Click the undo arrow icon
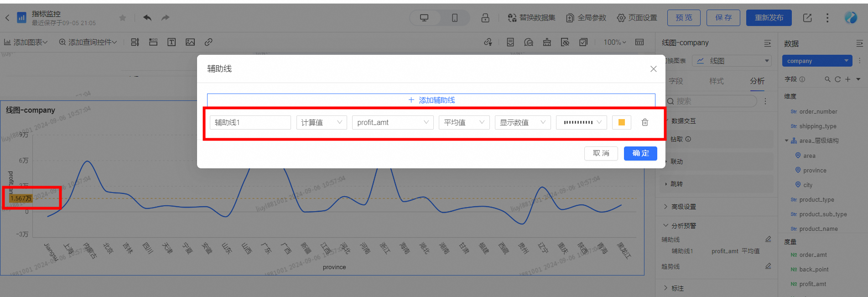Image resolution: width=868 pixels, height=297 pixels. [147, 18]
